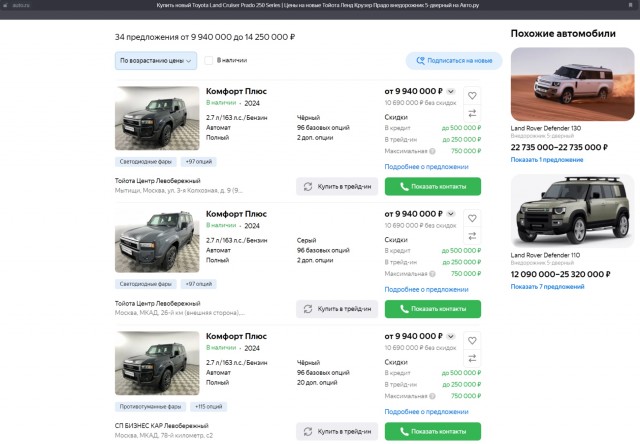Add first Комфорт Плюс listing to favorites

[x=472, y=95]
